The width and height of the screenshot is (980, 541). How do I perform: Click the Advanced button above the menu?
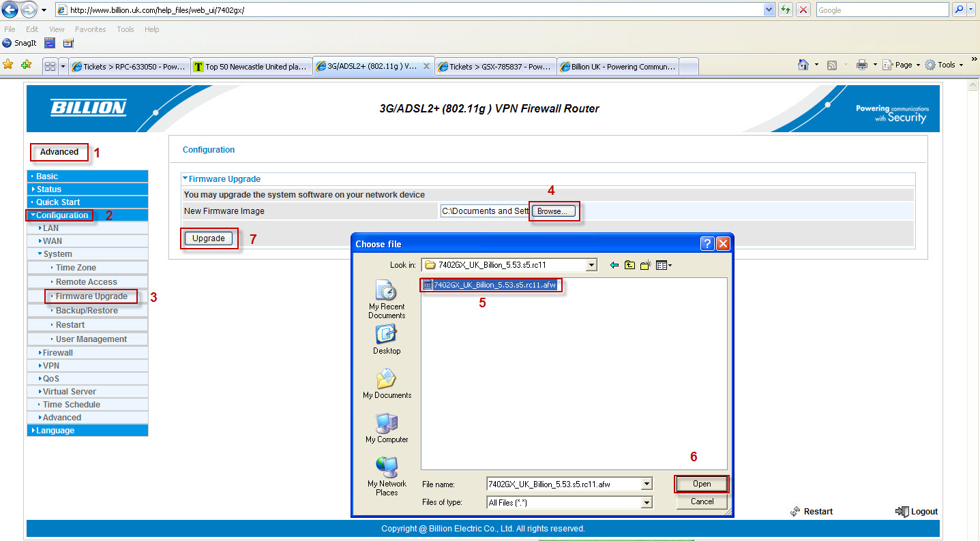[x=59, y=152]
